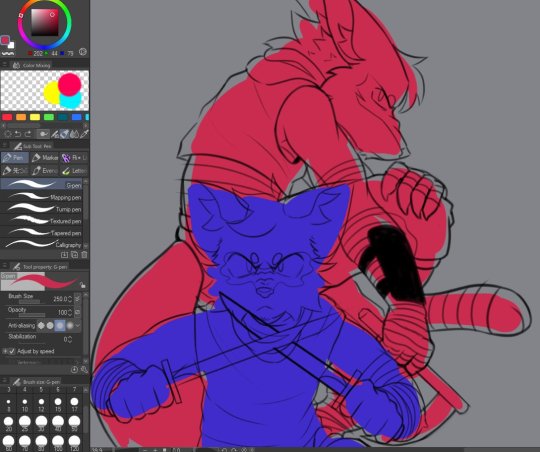Set anti-aliasing to strong
Screen dimensions: 540x452
click(x=70, y=325)
